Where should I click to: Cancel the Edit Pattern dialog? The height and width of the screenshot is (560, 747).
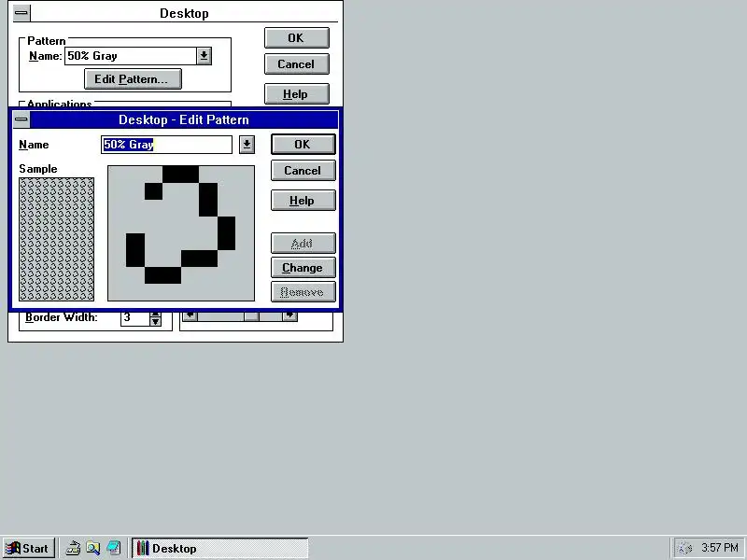point(303,171)
